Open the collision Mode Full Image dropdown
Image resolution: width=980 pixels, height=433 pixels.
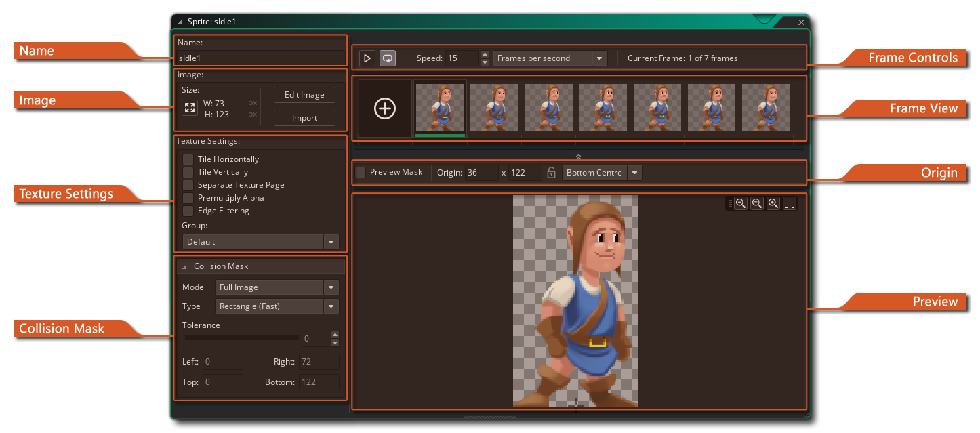coord(331,287)
